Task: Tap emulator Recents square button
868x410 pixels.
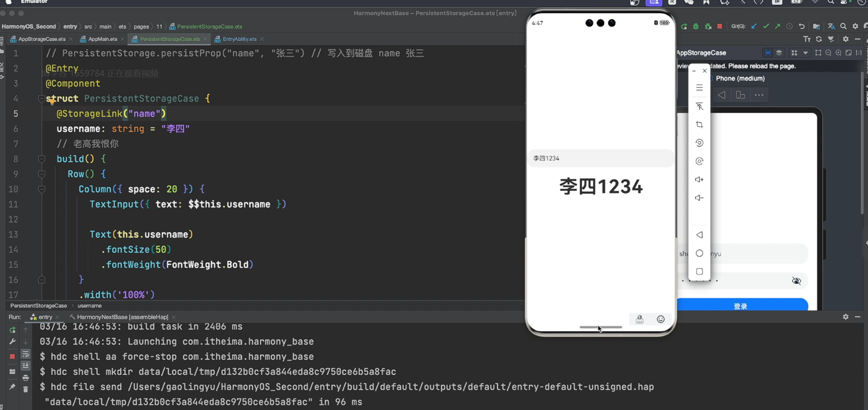Action: tap(699, 271)
